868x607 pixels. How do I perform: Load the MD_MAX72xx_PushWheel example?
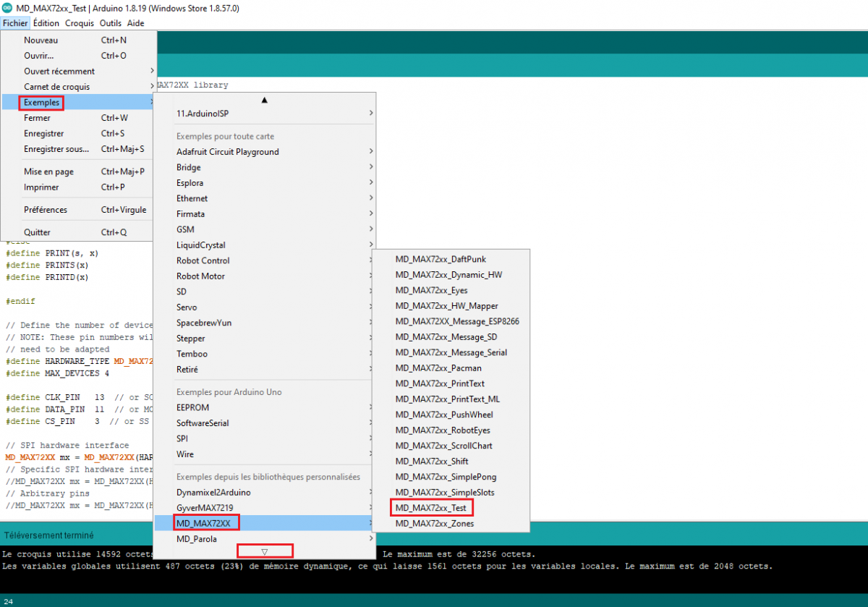tap(451, 415)
